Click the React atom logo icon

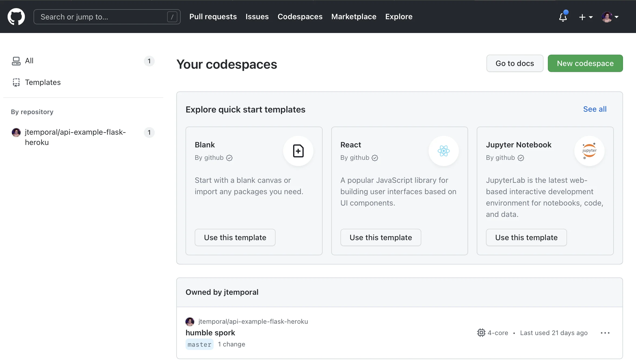(x=443, y=151)
